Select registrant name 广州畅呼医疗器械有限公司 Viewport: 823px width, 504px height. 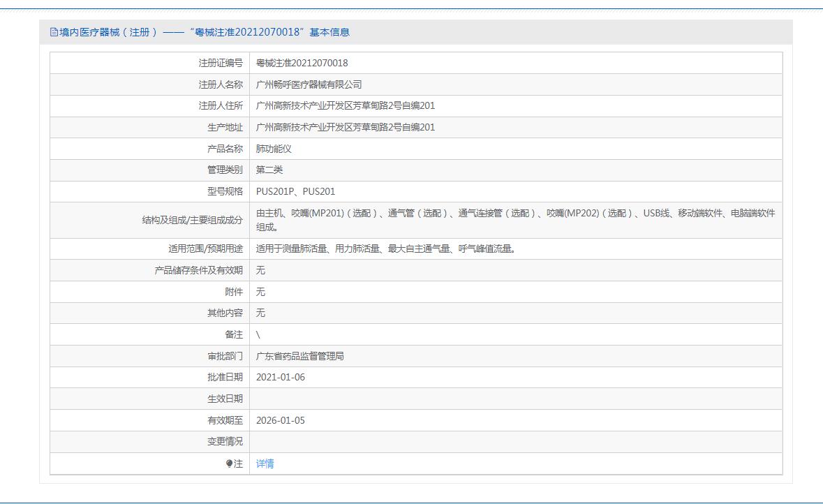tap(309, 84)
